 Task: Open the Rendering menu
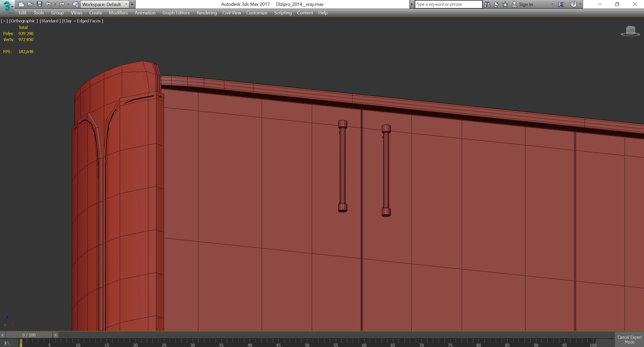pos(206,13)
